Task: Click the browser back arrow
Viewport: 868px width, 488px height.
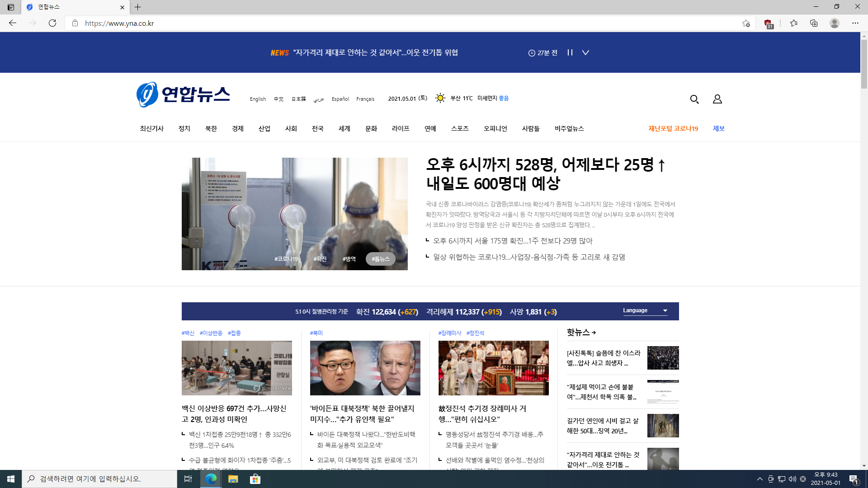Action: click(x=13, y=23)
